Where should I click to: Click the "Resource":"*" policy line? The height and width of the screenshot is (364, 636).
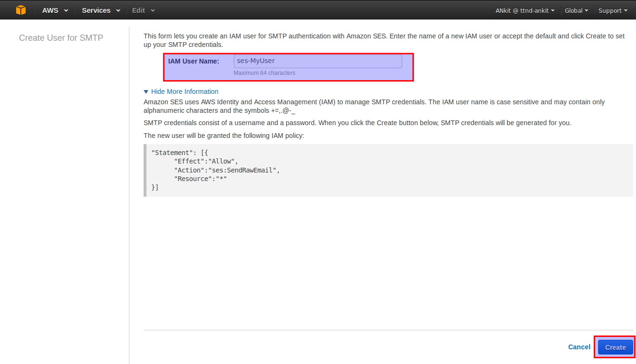click(x=200, y=179)
